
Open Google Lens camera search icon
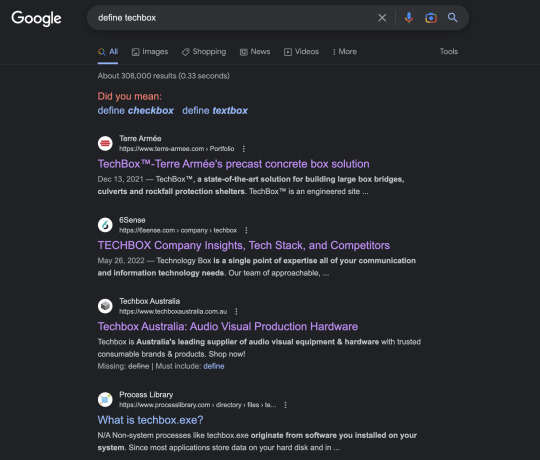pos(431,18)
